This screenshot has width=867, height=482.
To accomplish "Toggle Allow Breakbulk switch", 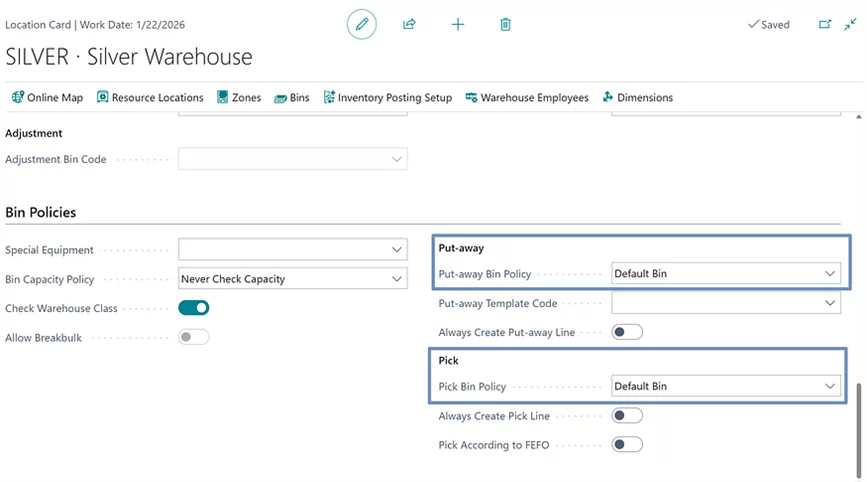I will click(194, 337).
